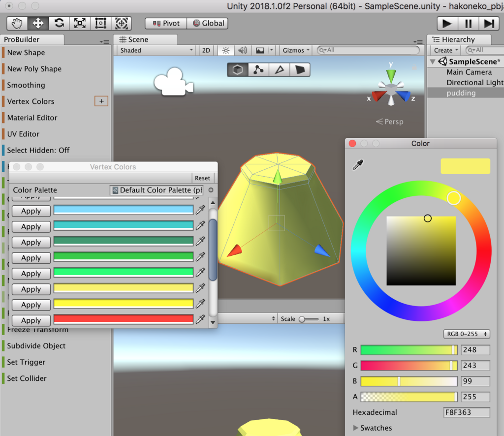Viewport: 504px width, 436px height.
Task: Click the Pause button
Action: pyautogui.click(x=469, y=24)
